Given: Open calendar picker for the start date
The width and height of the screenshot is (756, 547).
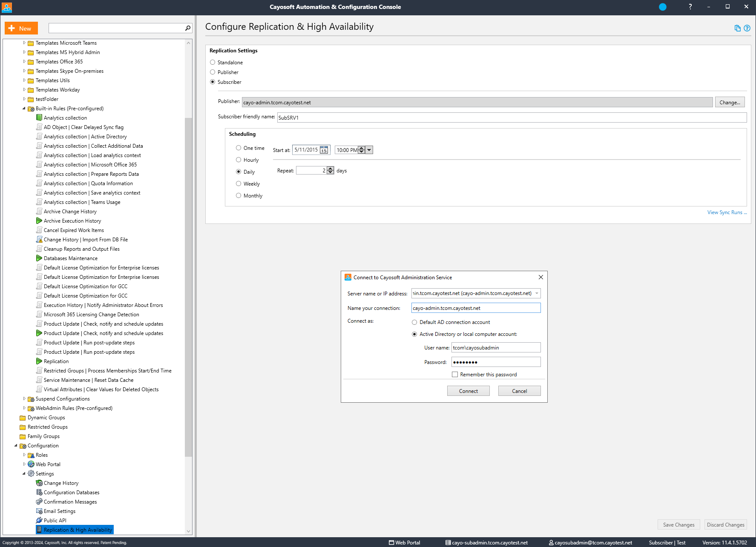Looking at the screenshot, I should (324, 150).
